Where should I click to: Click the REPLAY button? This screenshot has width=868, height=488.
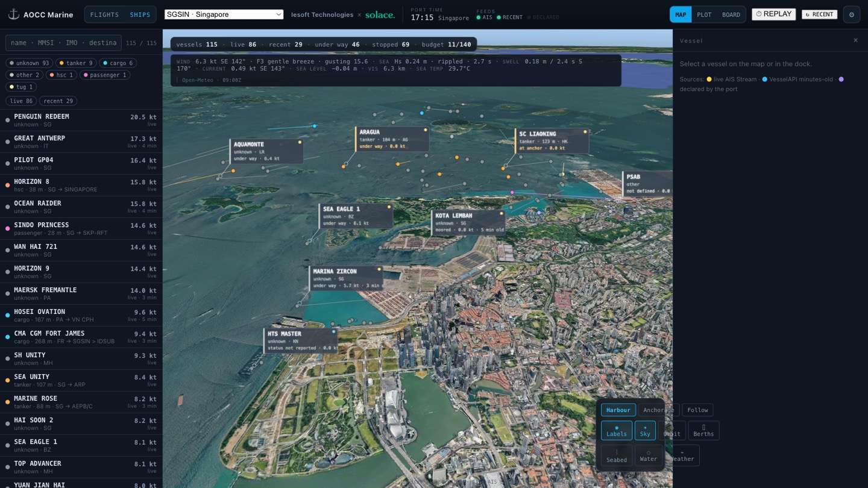click(774, 14)
